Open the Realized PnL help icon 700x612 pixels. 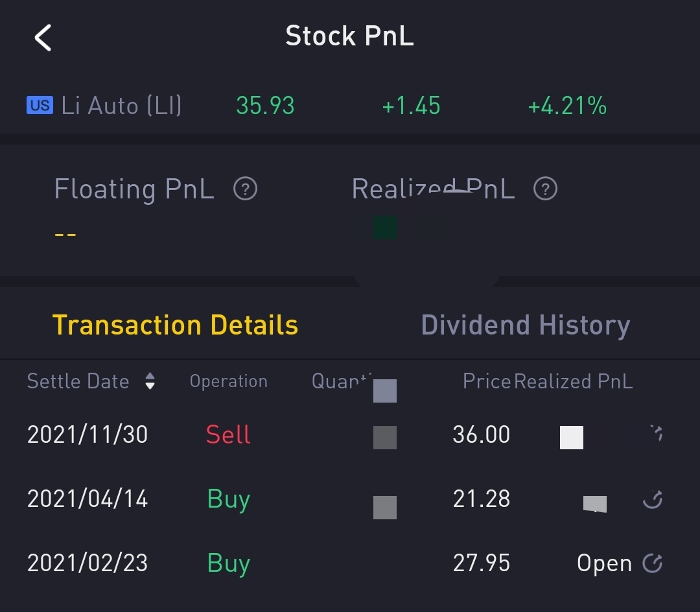[545, 189]
